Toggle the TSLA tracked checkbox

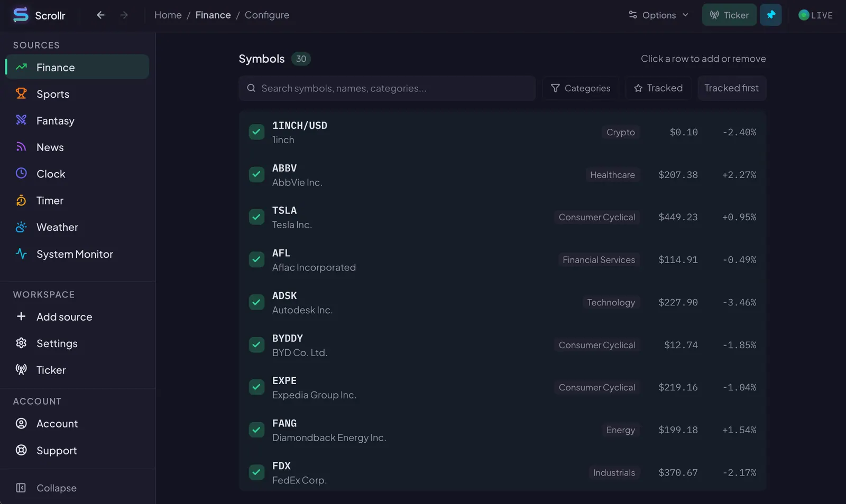click(256, 217)
